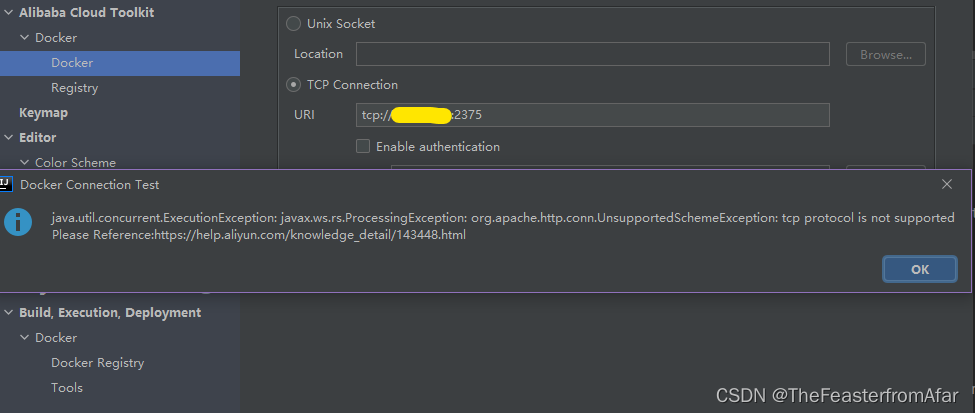Viewport: 975px width, 413px height.
Task: Close the Docker Connection Test dialog
Action: 946,184
